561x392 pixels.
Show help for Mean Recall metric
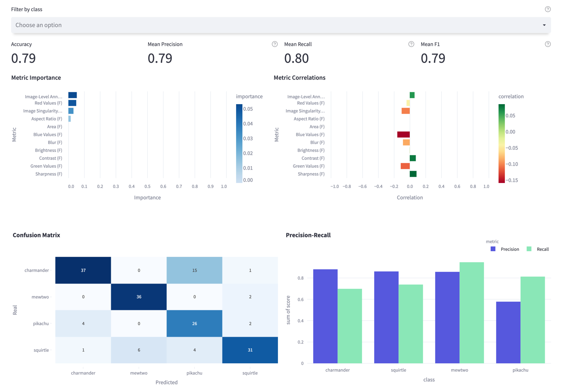click(x=411, y=44)
